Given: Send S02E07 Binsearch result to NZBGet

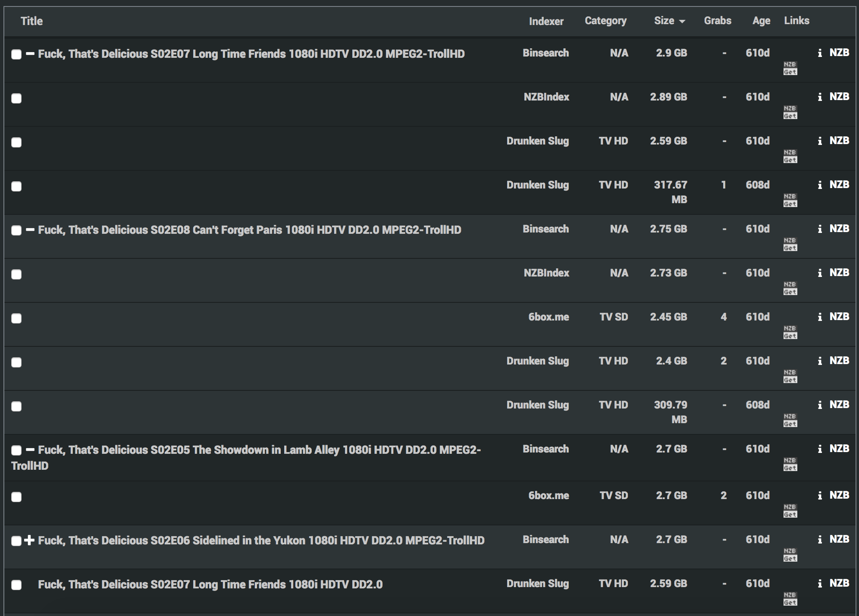Looking at the screenshot, I should pos(790,68).
